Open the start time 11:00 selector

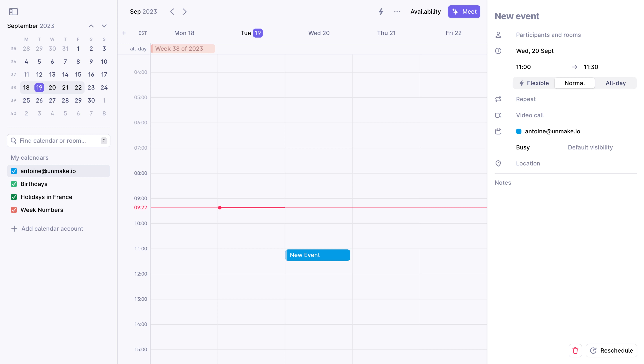tap(523, 67)
